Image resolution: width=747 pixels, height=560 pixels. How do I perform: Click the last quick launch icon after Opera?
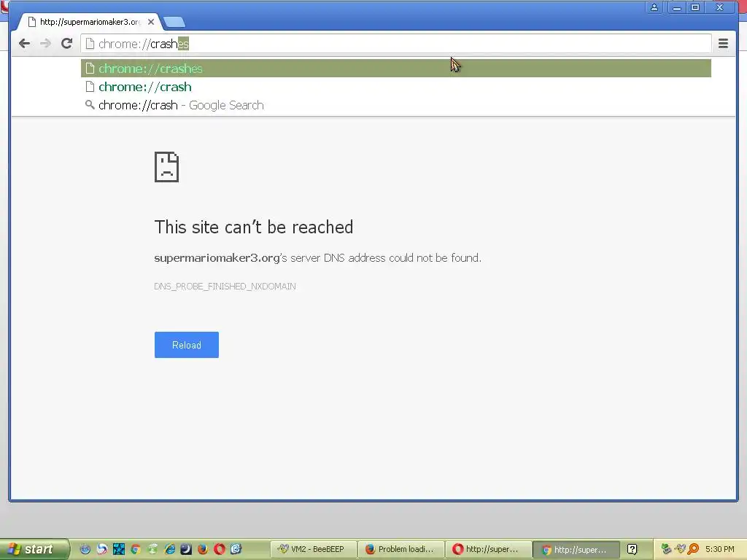(236, 549)
